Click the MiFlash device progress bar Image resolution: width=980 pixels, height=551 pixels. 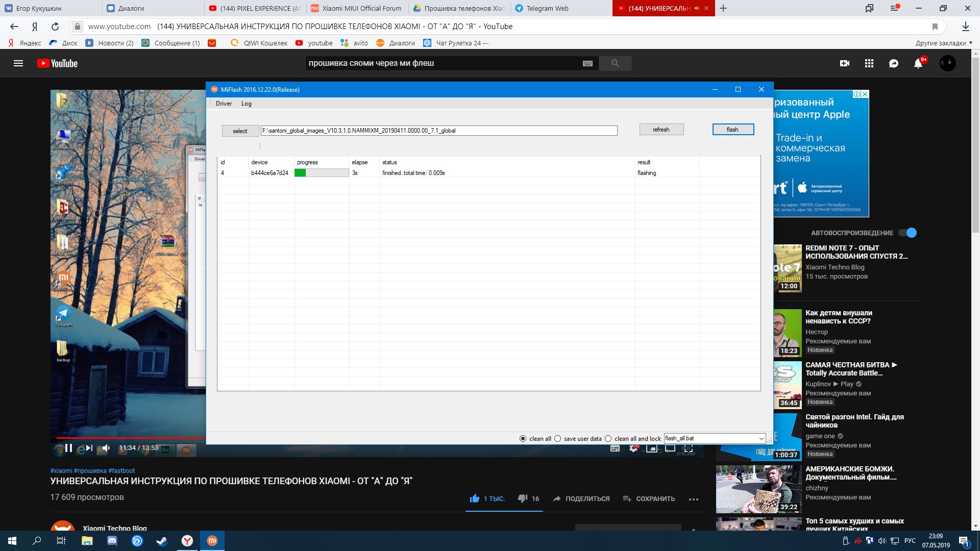click(322, 173)
